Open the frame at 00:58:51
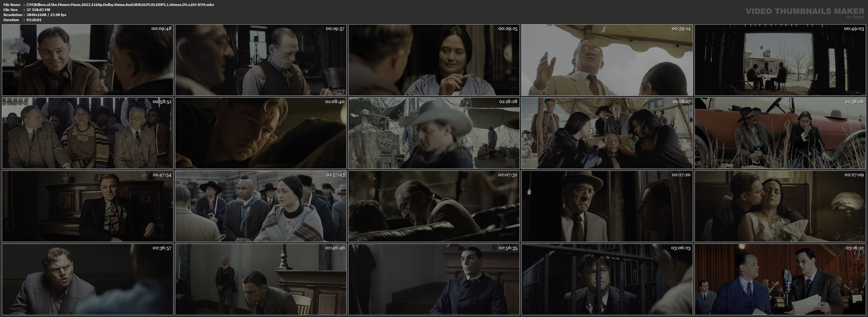Image resolution: width=868 pixels, height=317 pixels. (x=88, y=133)
